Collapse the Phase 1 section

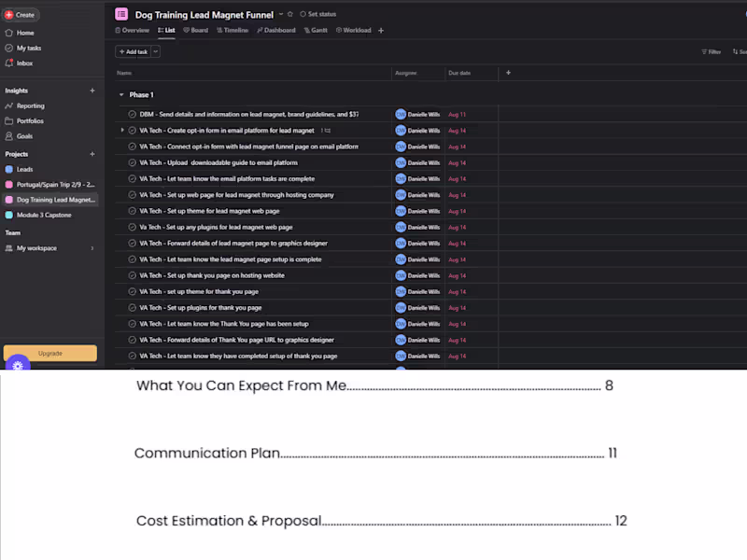point(120,94)
